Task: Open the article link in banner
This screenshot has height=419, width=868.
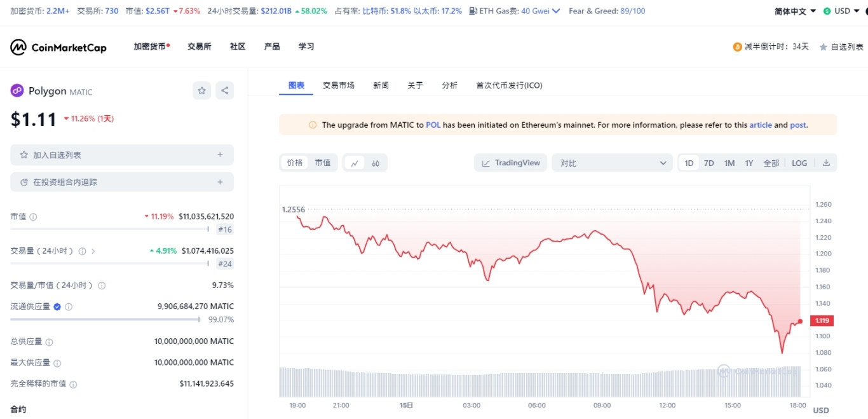Action: (761, 125)
